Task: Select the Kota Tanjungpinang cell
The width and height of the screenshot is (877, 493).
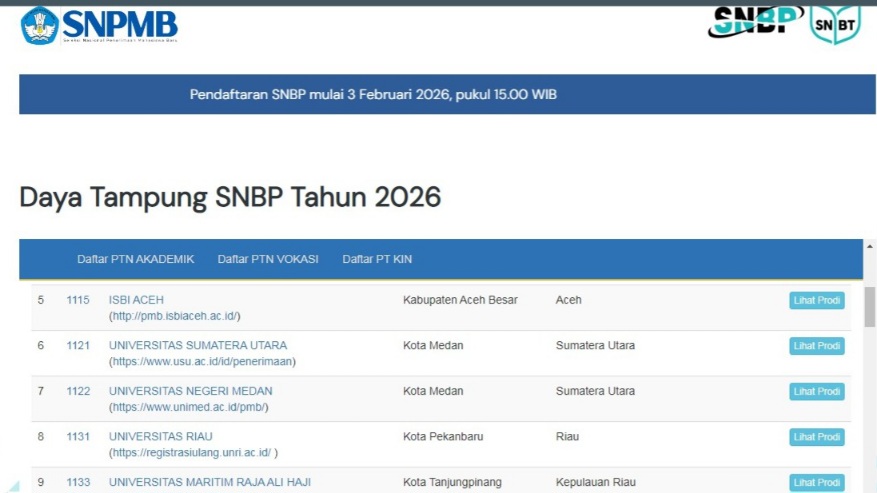Action: (x=452, y=482)
